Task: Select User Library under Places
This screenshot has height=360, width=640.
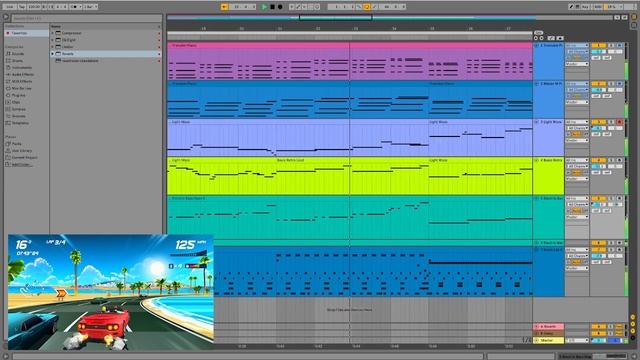Action: click(22, 151)
